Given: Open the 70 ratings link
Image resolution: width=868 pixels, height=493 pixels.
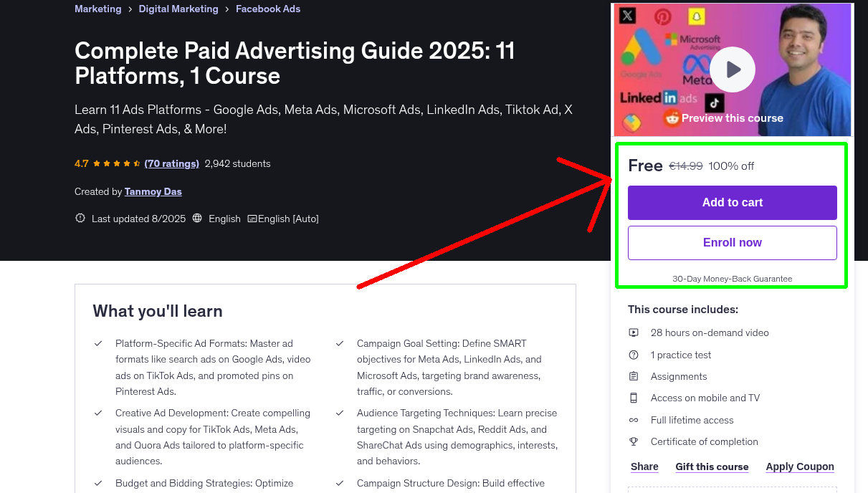Looking at the screenshot, I should click(171, 163).
